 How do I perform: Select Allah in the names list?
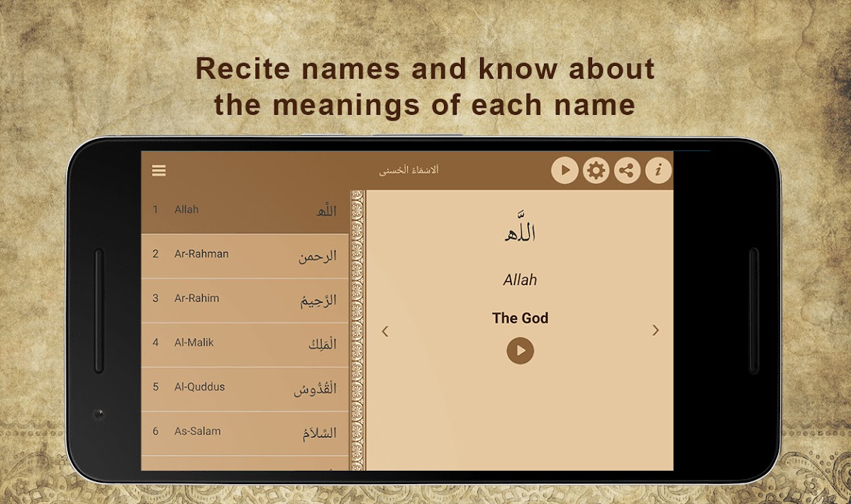[x=245, y=211]
